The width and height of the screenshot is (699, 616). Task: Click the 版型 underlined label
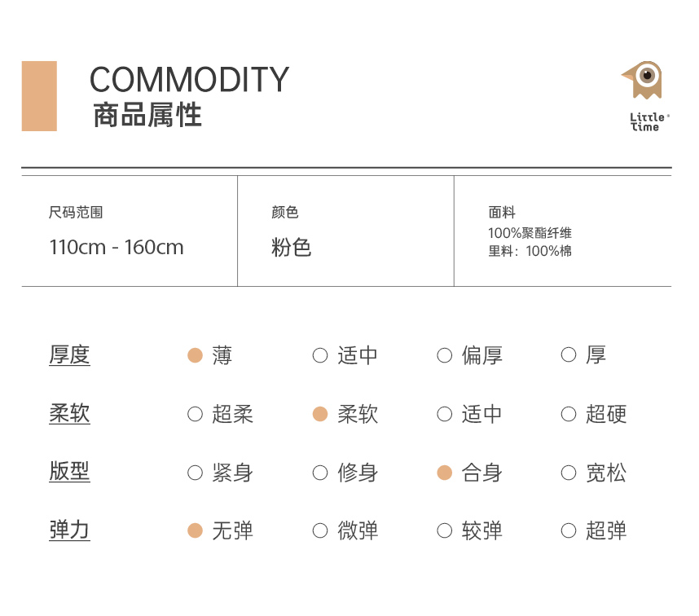click(69, 472)
